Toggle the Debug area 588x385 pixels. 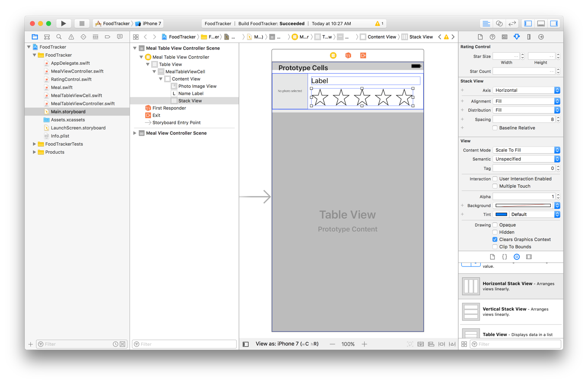click(x=540, y=23)
